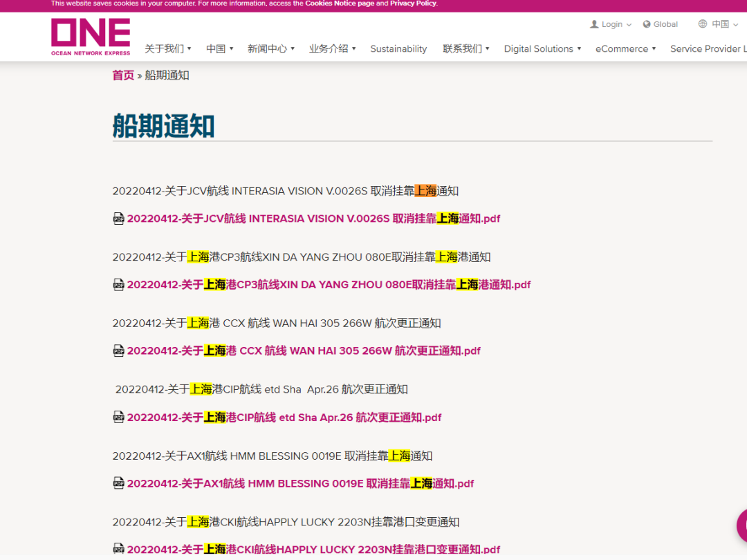Viewport: 747px width, 560px height.
Task: Open the eCommerce menu
Action: pyautogui.click(x=626, y=49)
